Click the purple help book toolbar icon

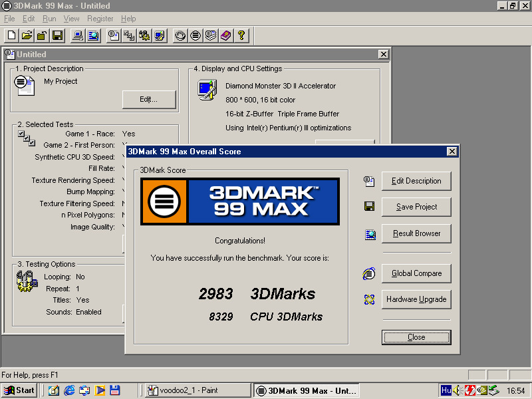[x=226, y=35]
